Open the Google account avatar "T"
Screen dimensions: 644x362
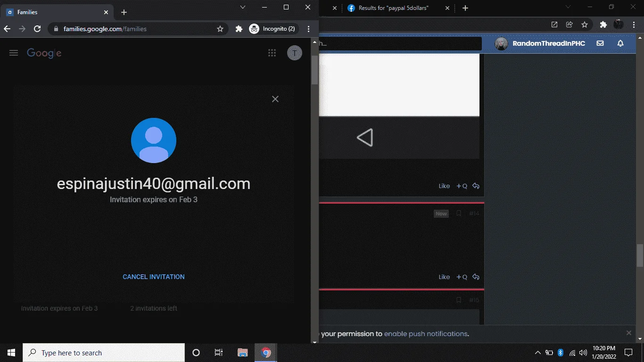pos(295,53)
